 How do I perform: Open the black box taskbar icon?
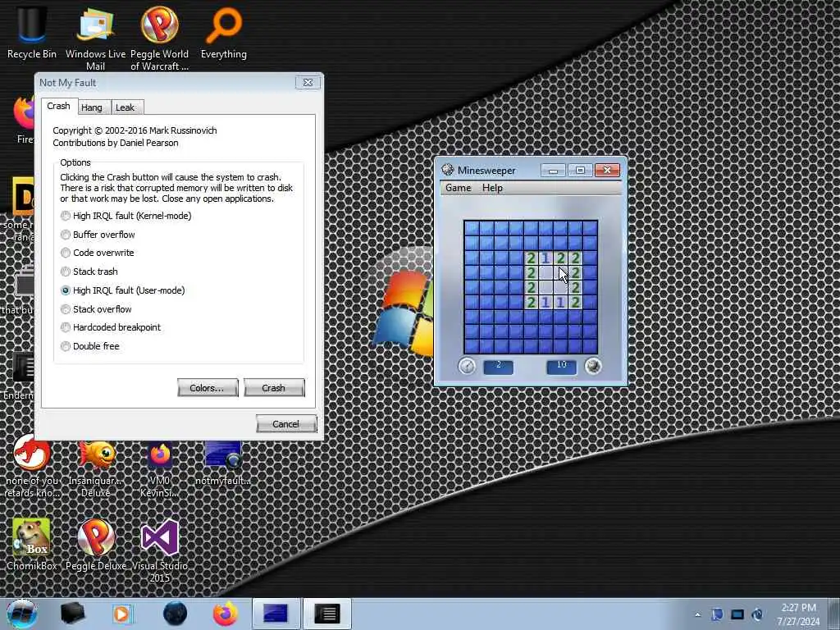point(73,614)
